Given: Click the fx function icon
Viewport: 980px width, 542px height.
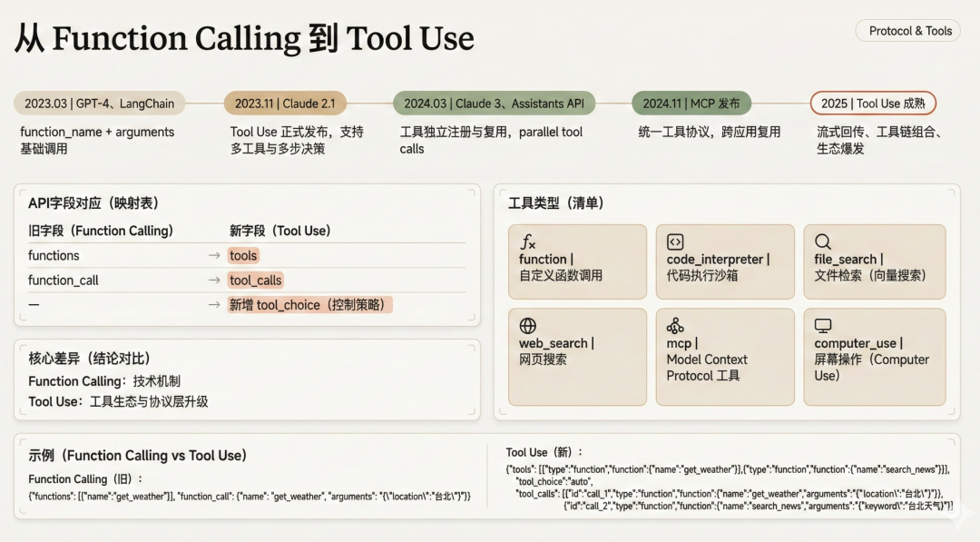Looking at the screenshot, I should pos(528,241).
